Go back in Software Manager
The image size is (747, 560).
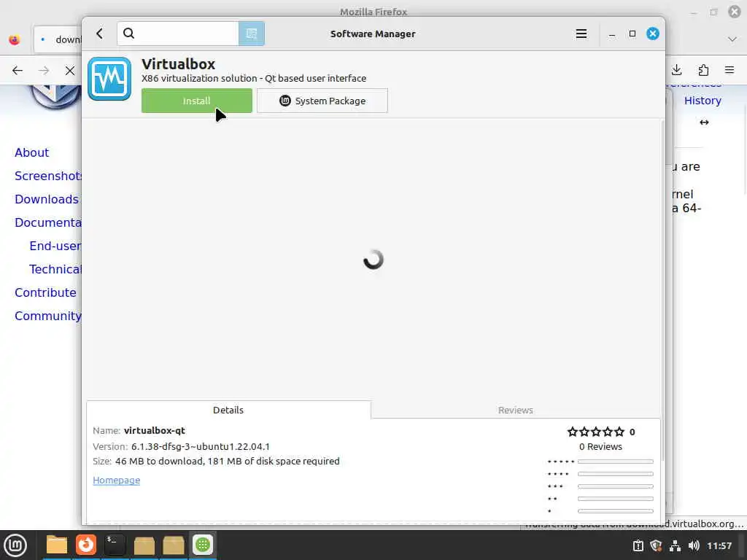99,34
